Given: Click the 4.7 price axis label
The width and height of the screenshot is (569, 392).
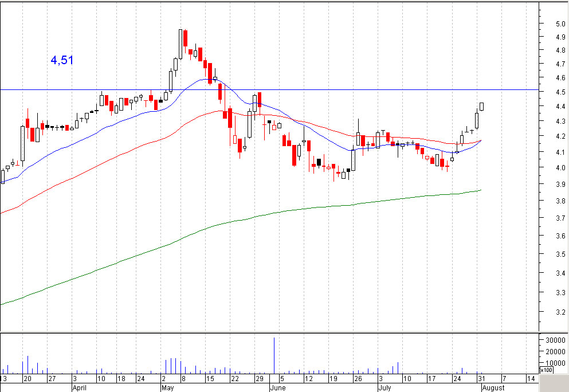Looking at the screenshot, I should point(560,64).
